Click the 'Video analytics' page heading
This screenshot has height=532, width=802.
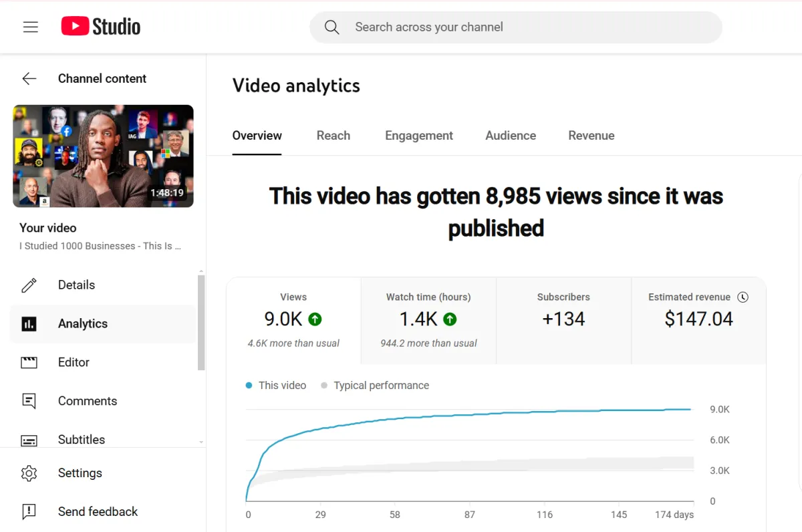click(296, 86)
